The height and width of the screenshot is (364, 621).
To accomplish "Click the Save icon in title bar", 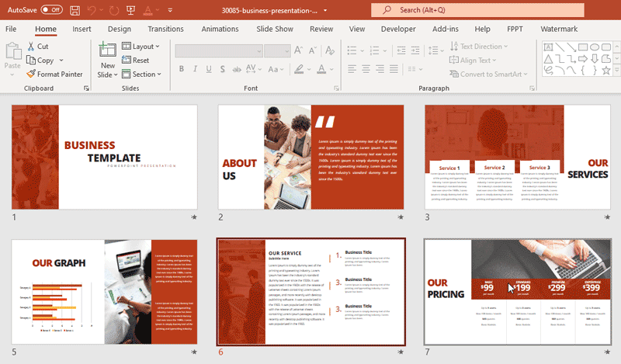I will [x=75, y=10].
